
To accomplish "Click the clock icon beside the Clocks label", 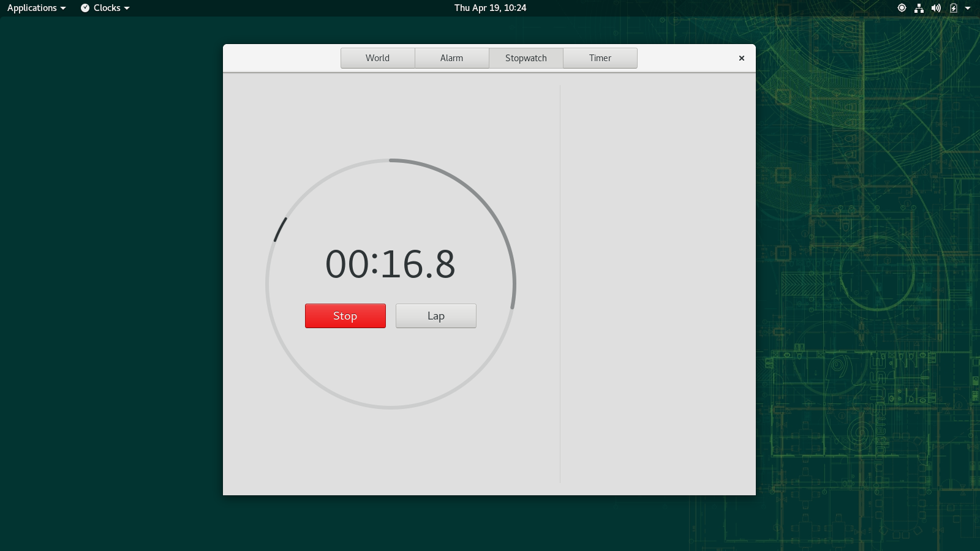I will point(85,8).
